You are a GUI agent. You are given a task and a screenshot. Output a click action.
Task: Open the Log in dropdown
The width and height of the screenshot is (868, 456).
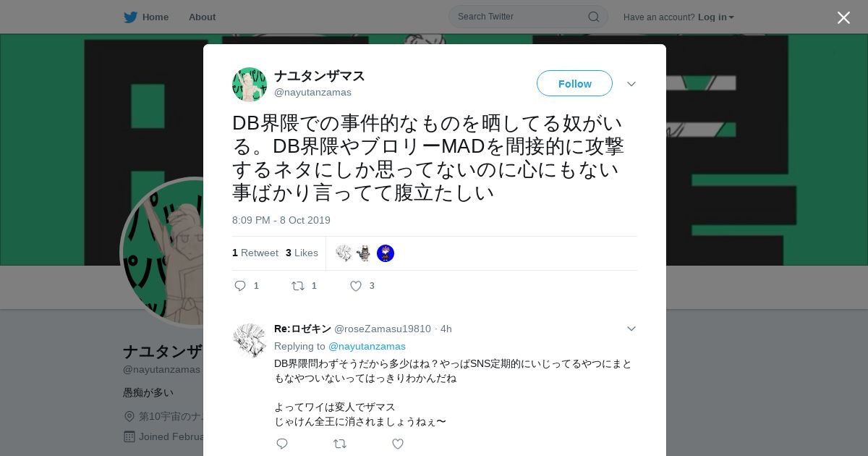click(x=716, y=17)
